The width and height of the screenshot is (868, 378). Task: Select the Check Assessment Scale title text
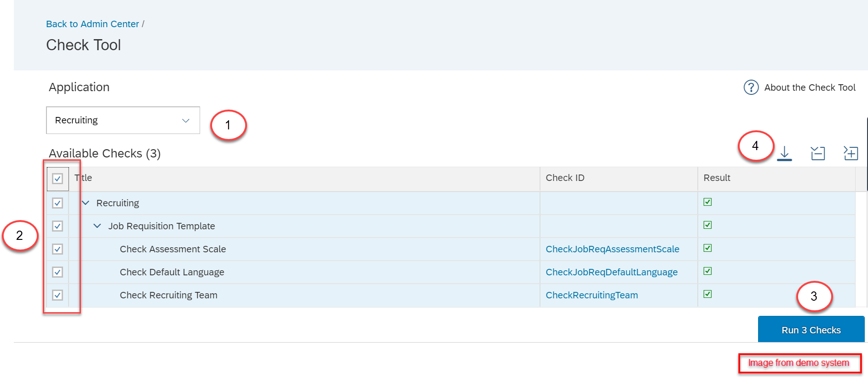point(173,249)
